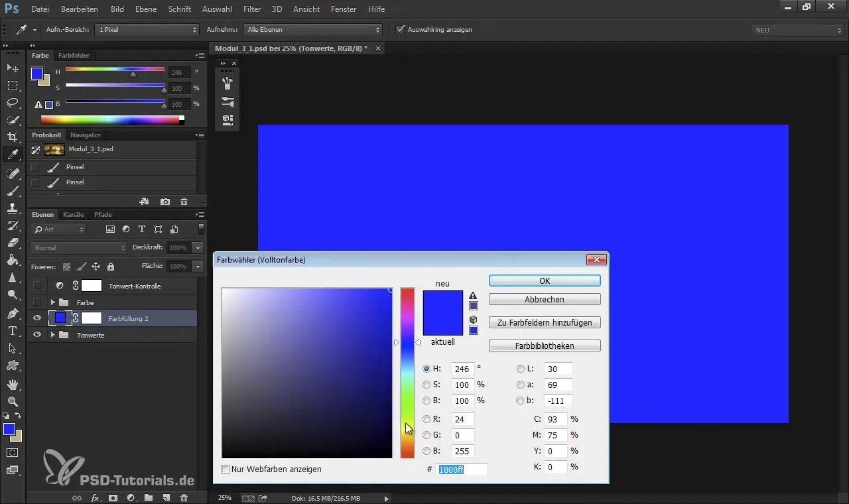
Task: Select the Move tool
Action: [x=13, y=68]
